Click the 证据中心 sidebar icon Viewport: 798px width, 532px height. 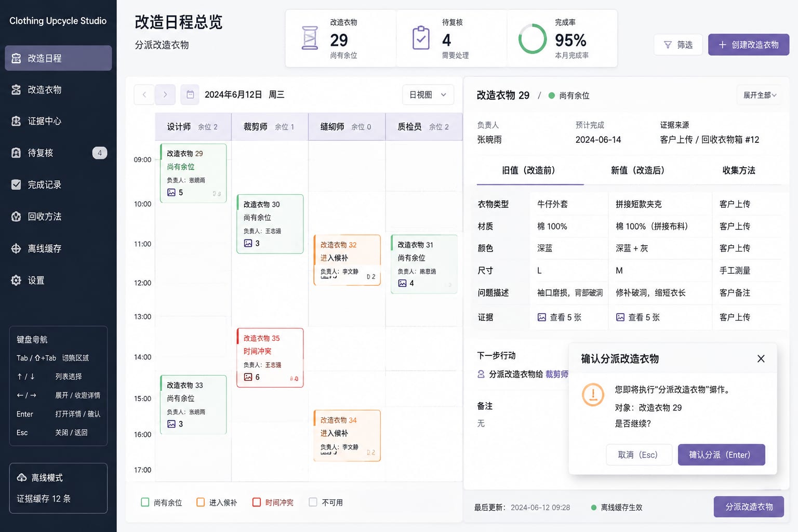[x=17, y=121]
